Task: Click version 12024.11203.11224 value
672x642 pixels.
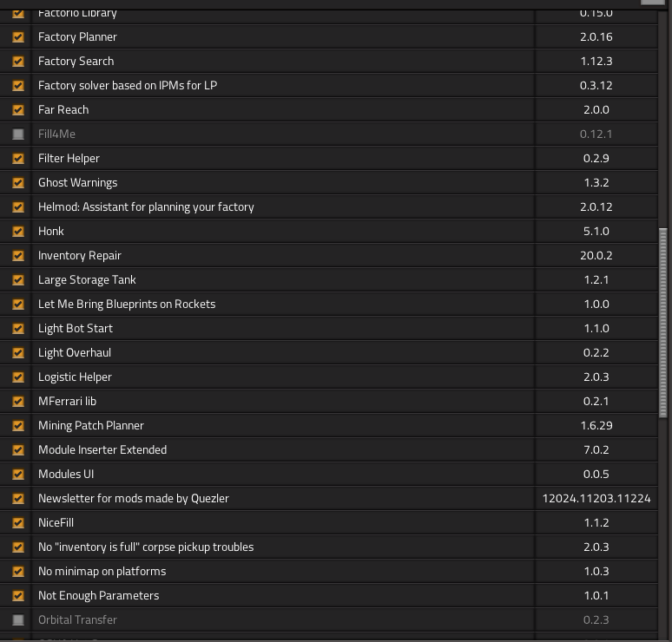Action: [596, 499]
